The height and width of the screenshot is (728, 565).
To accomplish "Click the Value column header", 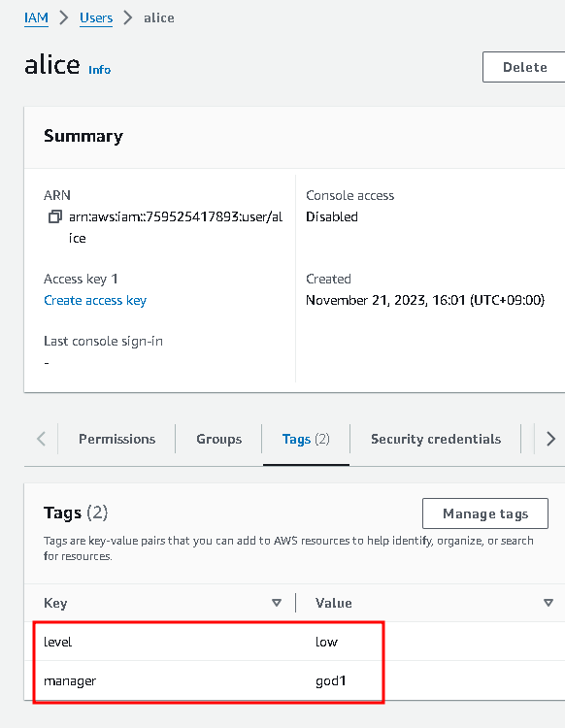I will [333, 603].
